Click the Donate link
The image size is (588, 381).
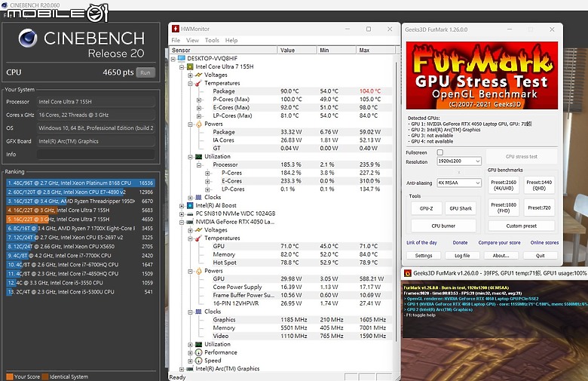[x=460, y=243]
